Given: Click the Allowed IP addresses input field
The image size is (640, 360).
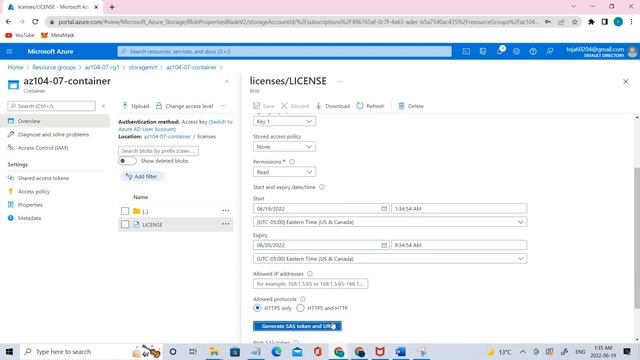Looking at the screenshot, I should (x=310, y=284).
